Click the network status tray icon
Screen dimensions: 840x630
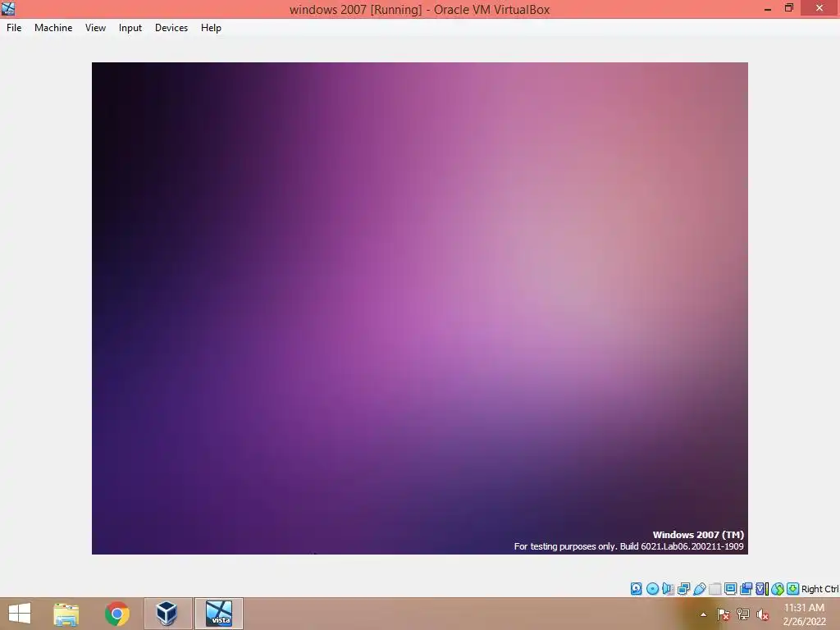pyautogui.click(x=743, y=614)
